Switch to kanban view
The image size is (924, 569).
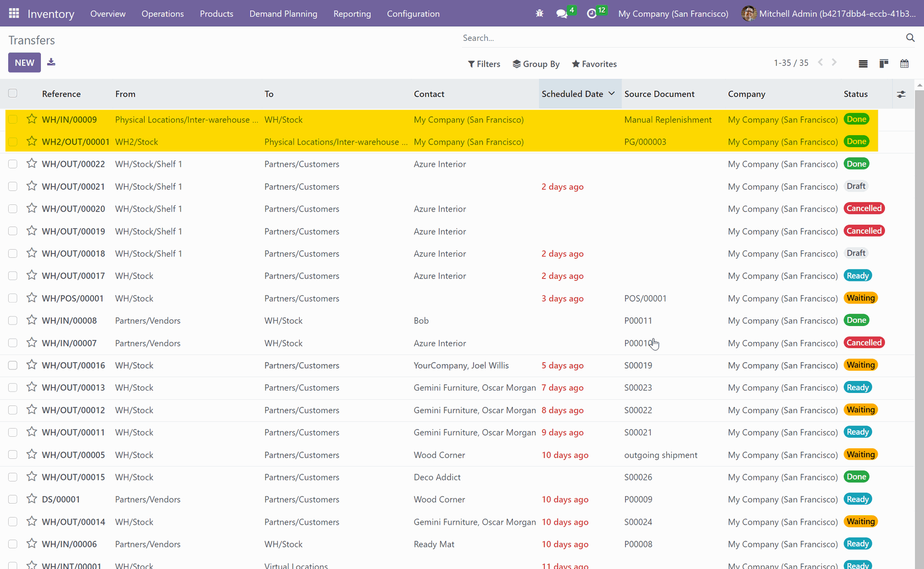click(884, 63)
